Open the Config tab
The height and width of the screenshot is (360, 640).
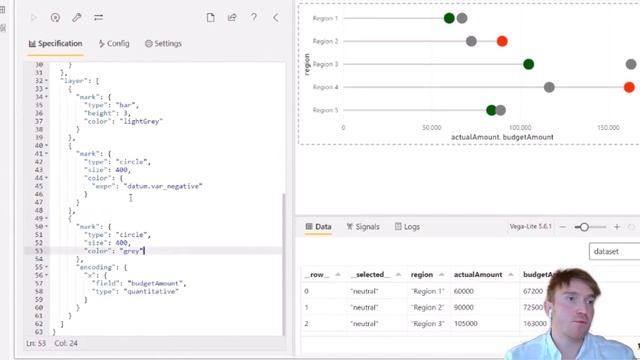114,44
